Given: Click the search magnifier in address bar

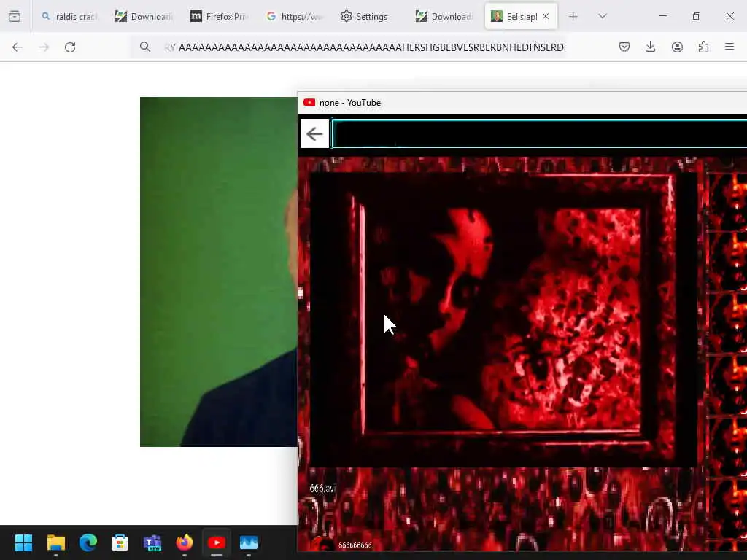Looking at the screenshot, I should point(145,47).
